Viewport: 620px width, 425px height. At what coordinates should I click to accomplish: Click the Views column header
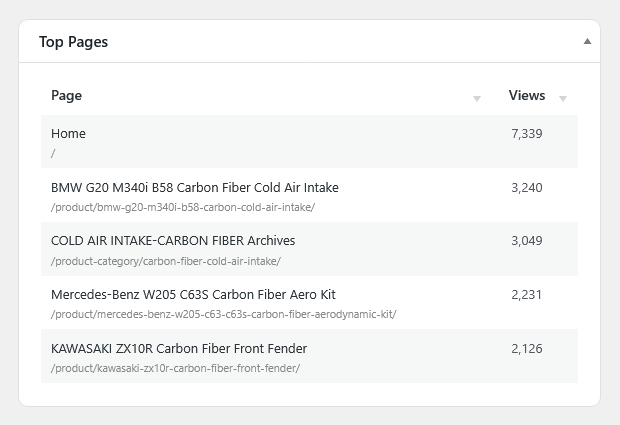point(527,95)
